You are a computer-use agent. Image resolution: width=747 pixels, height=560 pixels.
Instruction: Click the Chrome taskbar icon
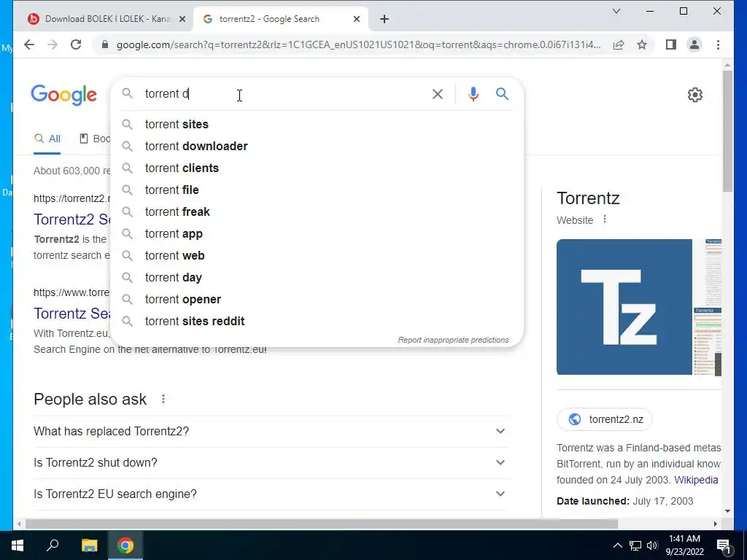click(x=125, y=545)
